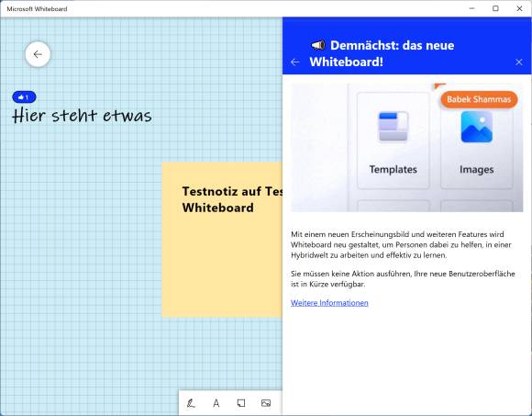532x416 pixels.
Task: Close the Microsoft Whiteboard window
Action: (x=519, y=8)
